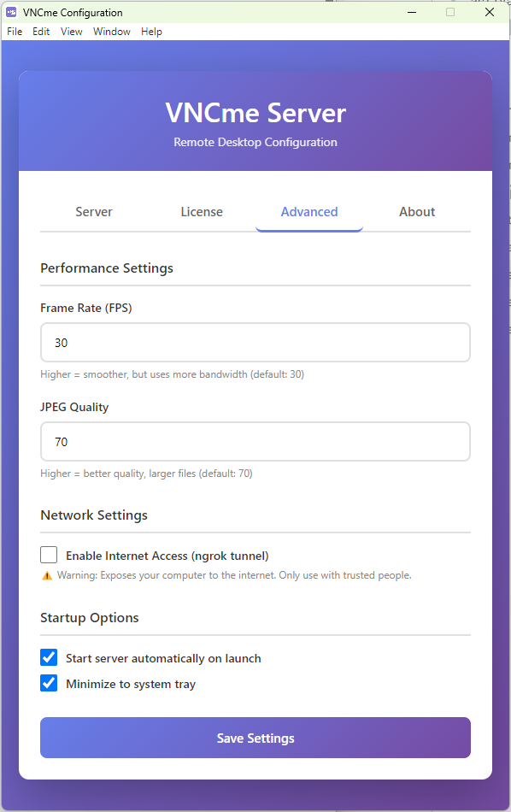Open the Edit menu

[x=40, y=32]
